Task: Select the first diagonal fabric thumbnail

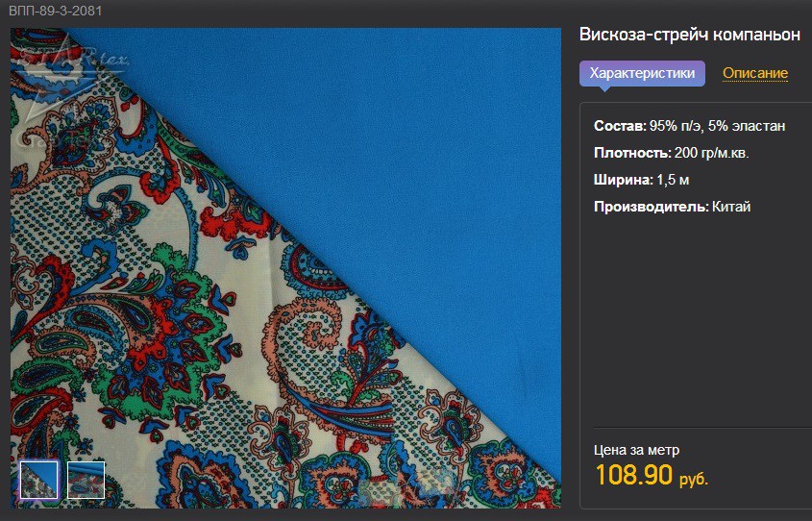Action: [x=38, y=480]
